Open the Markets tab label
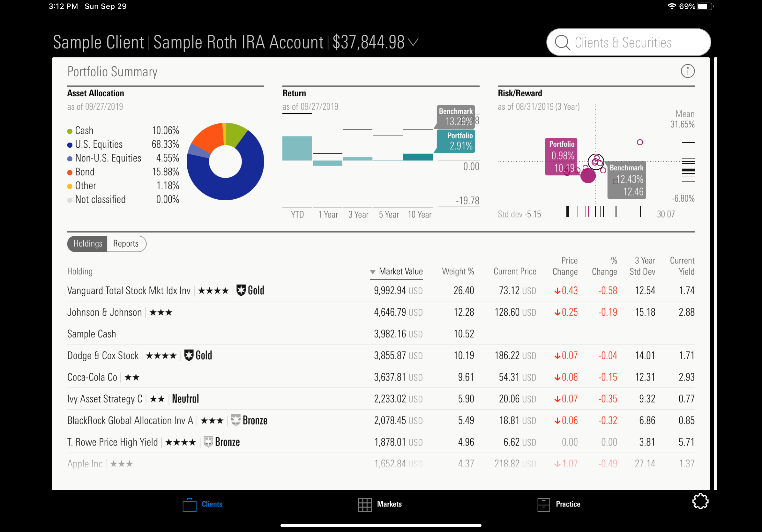The width and height of the screenshot is (762, 532). coord(389,504)
